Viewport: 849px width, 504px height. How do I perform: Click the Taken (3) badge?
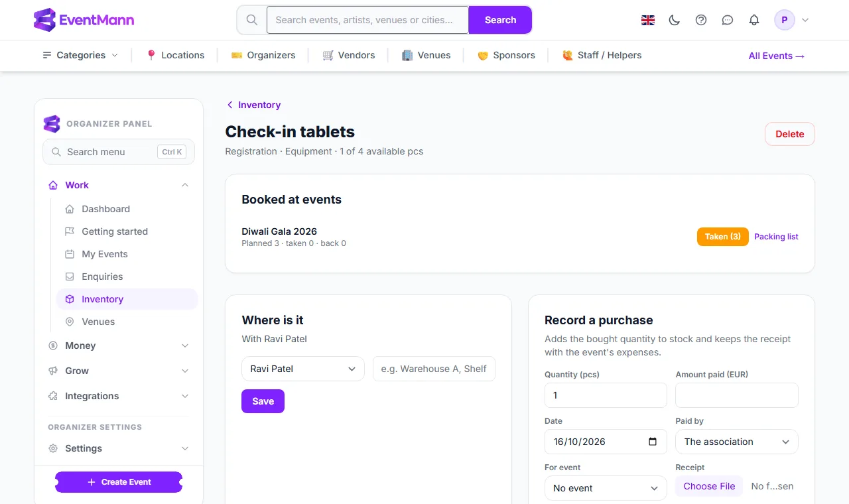tap(723, 237)
